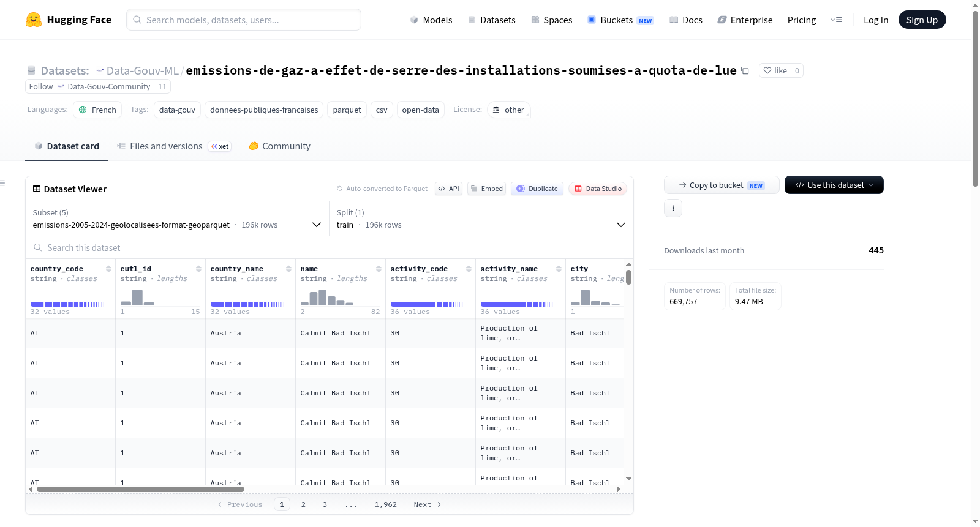Viewport: 980px width, 527px height.
Task: Click the eutl_id lengths histogram
Action: (160, 297)
